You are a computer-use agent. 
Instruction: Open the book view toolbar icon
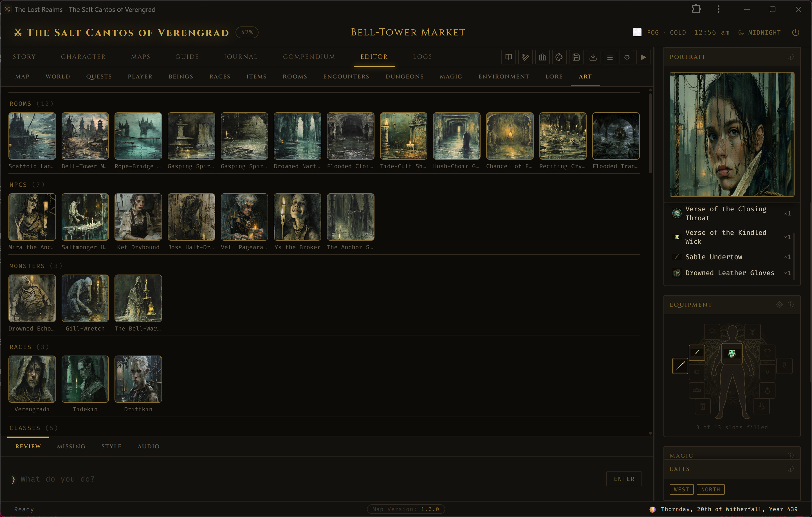click(x=508, y=57)
